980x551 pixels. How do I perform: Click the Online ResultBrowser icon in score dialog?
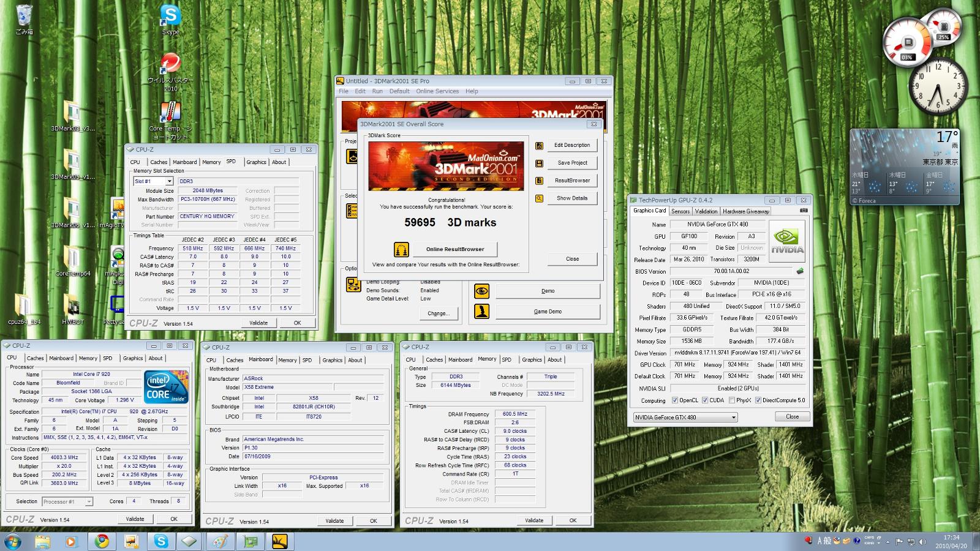coord(401,249)
